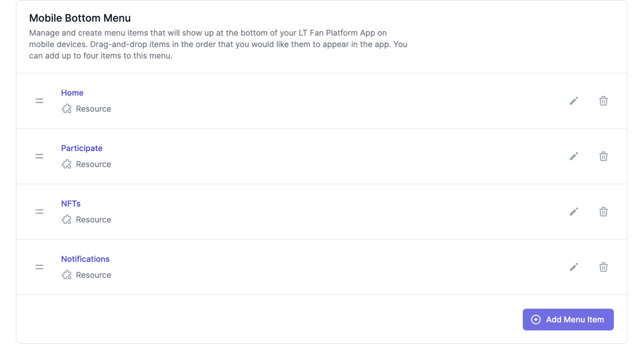This screenshot has height=344, width=644.
Task: Open the Participate link
Action: [x=82, y=148]
